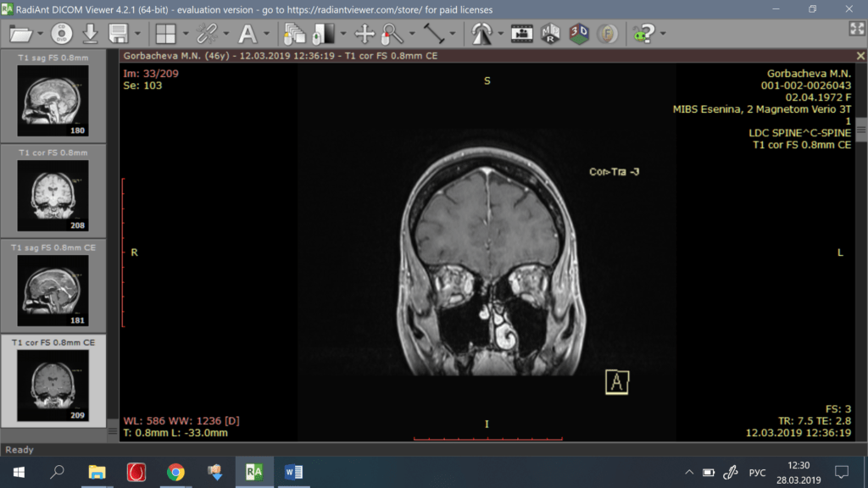Click the battery status tray icon
The width and height of the screenshot is (868, 488).
tap(709, 473)
